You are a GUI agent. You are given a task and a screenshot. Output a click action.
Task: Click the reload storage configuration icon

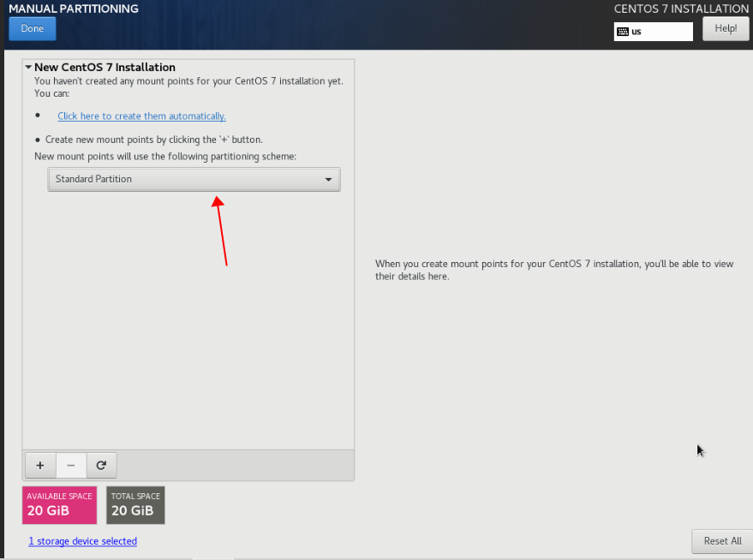pyautogui.click(x=101, y=465)
